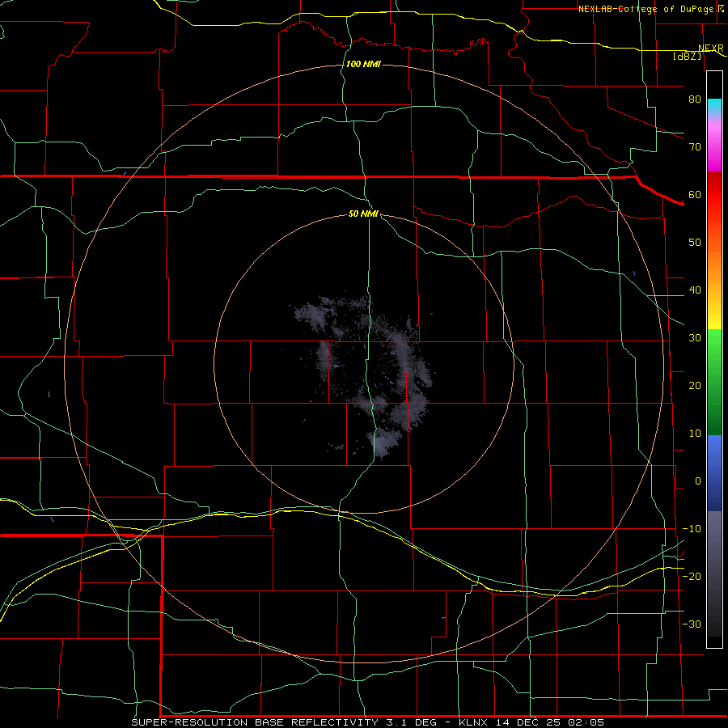
Task: Click the 3.1 DEG elevation angle text
Action: point(411,722)
